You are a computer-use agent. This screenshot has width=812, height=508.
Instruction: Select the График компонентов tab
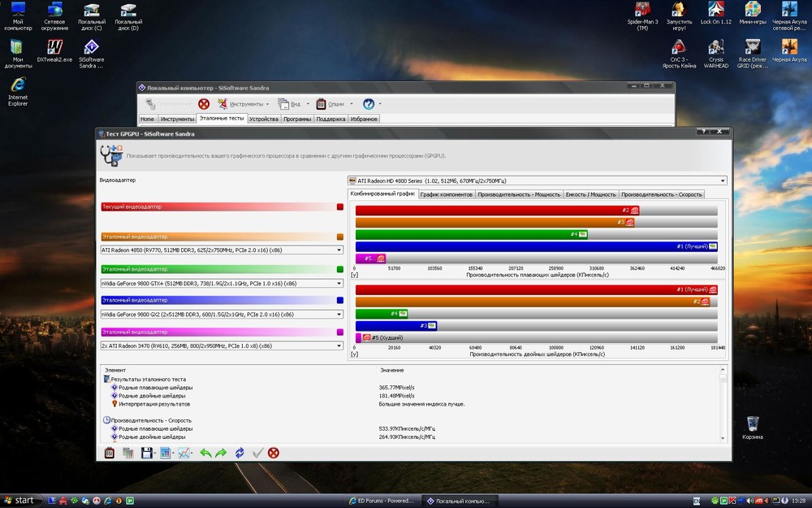pos(447,194)
